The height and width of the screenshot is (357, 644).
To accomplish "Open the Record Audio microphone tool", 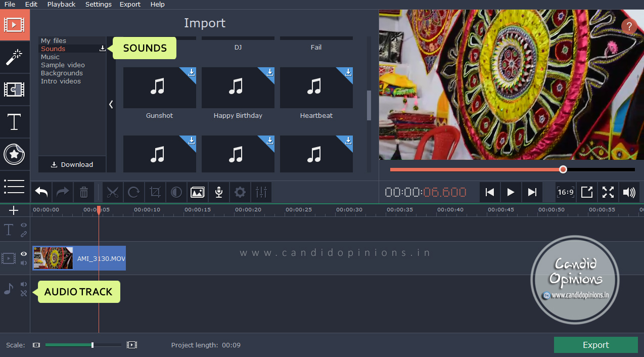I will 218,192.
